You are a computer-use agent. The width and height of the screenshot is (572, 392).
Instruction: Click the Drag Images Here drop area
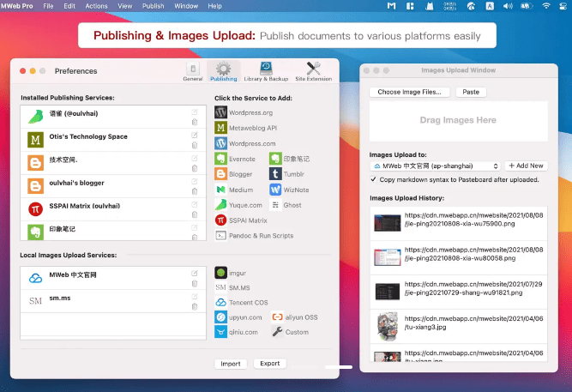(458, 121)
